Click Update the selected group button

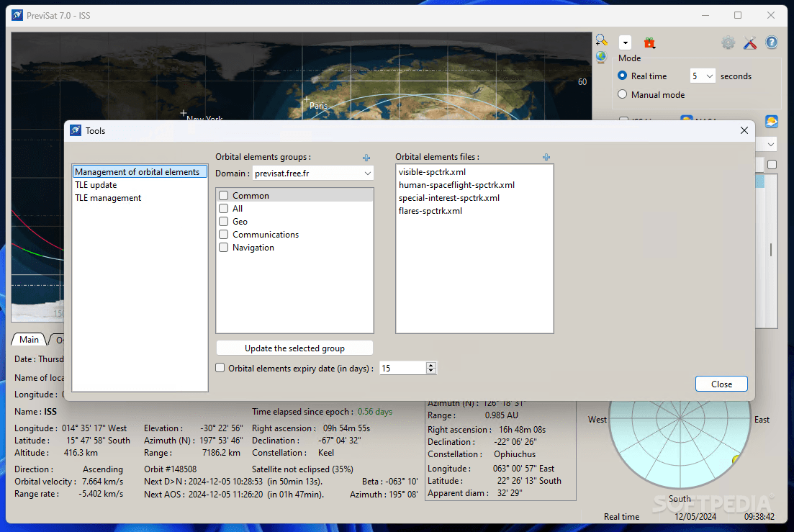tap(294, 348)
